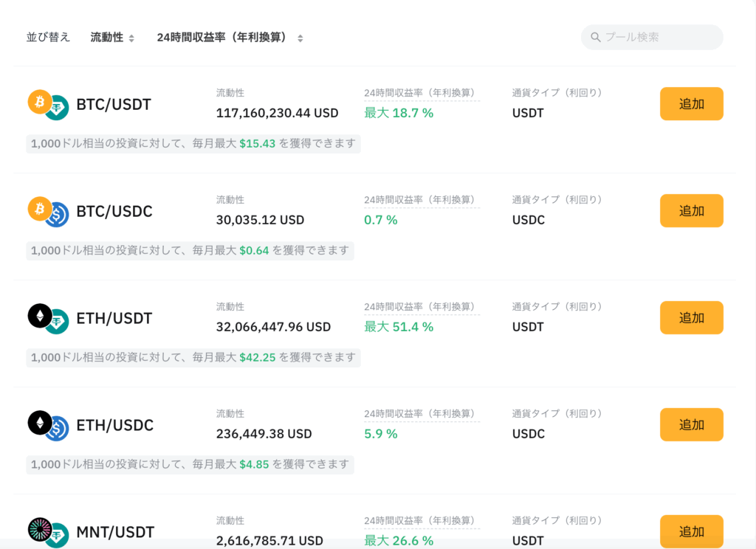Image resolution: width=756 pixels, height=549 pixels.
Task: Click the ETH/USDC coin pair icon
Action: tap(48, 426)
